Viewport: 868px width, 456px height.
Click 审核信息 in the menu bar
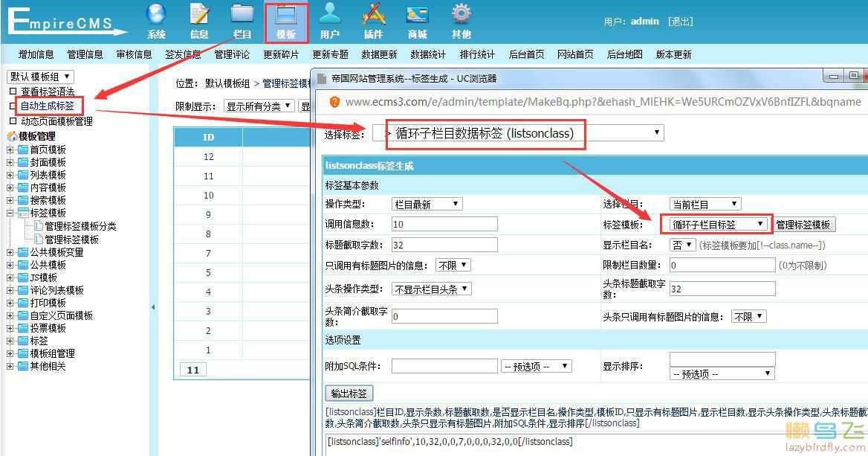tap(134, 54)
